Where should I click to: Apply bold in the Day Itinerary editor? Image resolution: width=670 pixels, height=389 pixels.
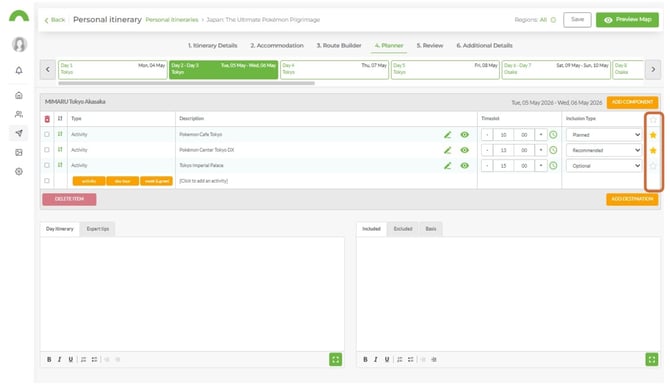pos(49,360)
